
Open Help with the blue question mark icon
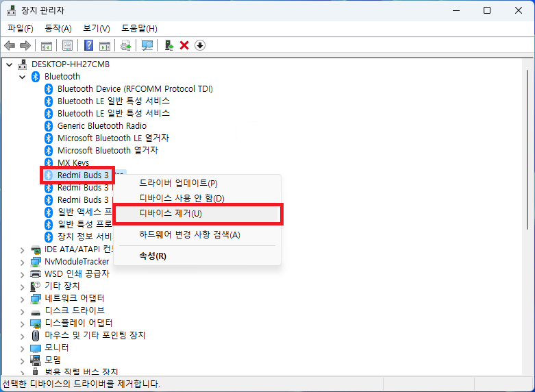coord(89,45)
